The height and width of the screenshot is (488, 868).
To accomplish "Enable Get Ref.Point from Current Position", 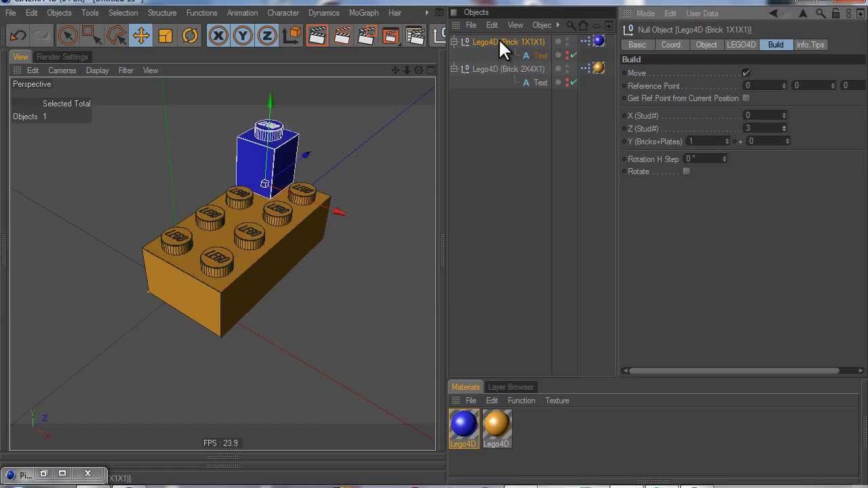I will [x=746, y=98].
